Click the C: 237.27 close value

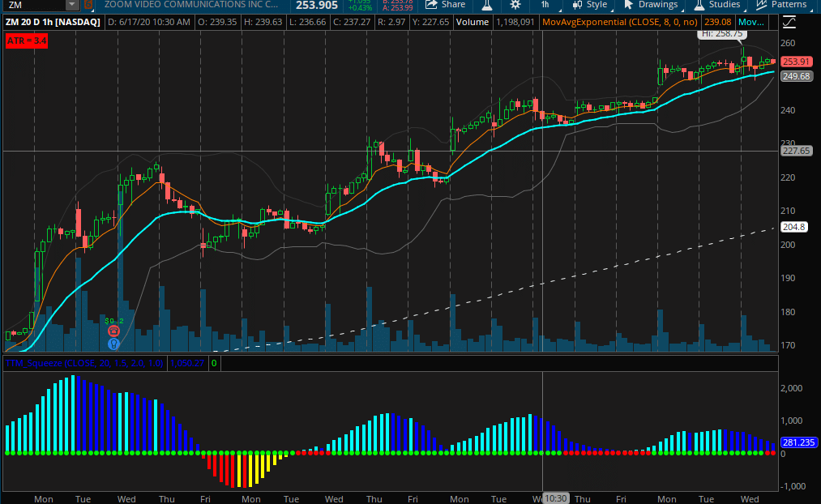352,22
